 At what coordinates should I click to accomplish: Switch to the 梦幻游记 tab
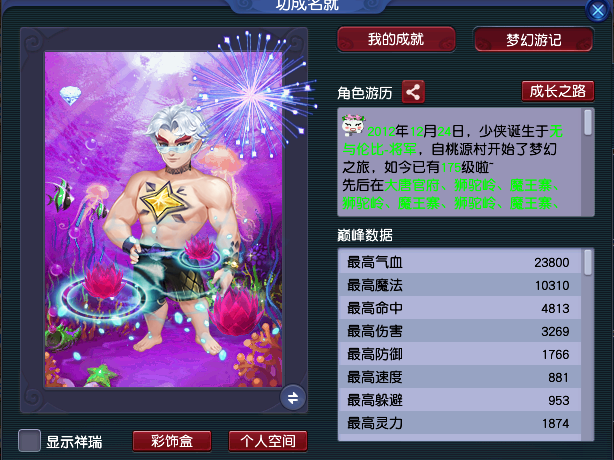coord(533,40)
